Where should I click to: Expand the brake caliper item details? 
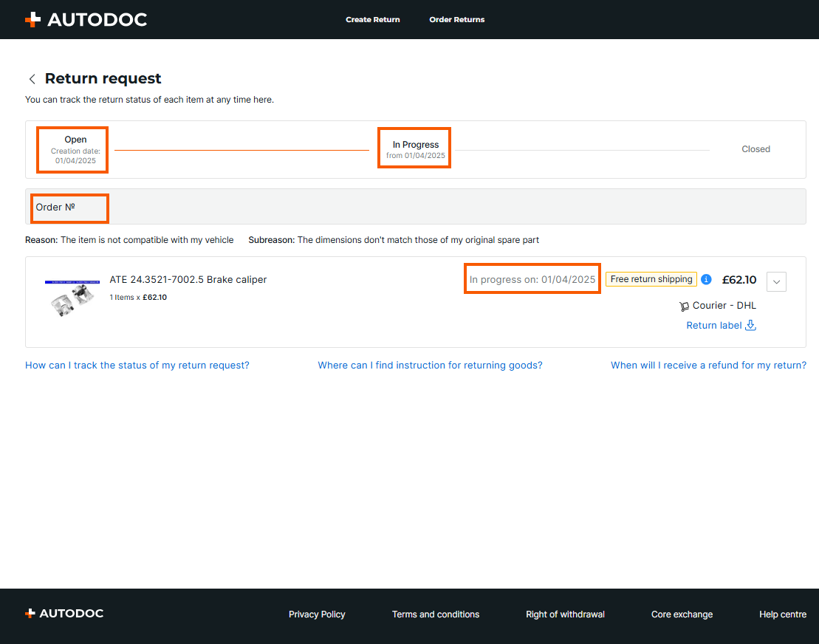point(776,281)
